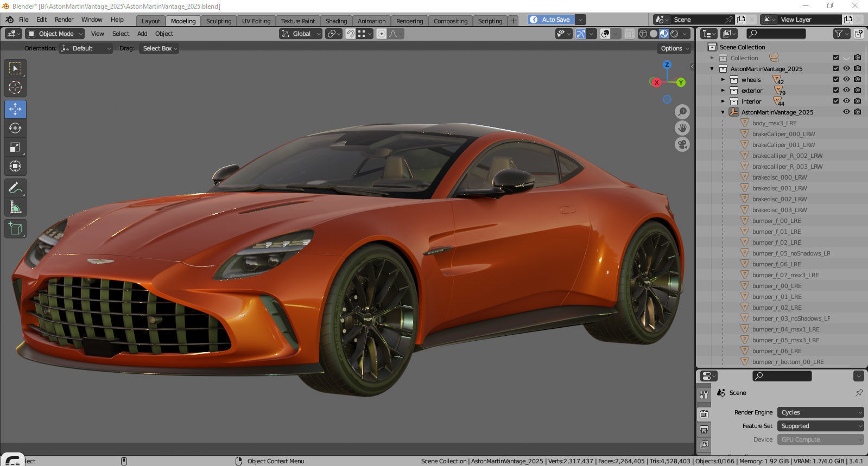Open the Object Mode dropdown
This screenshot has height=466, width=868.
[x=55, y=34]
